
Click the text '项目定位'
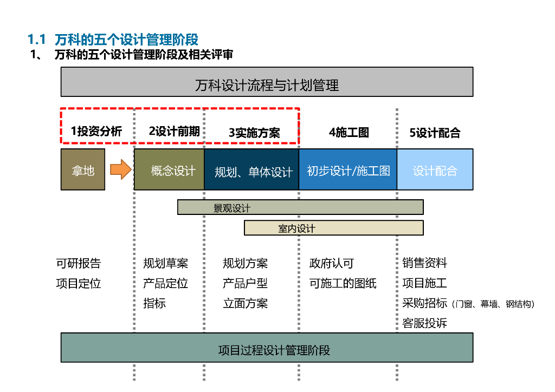click(79, 283)
